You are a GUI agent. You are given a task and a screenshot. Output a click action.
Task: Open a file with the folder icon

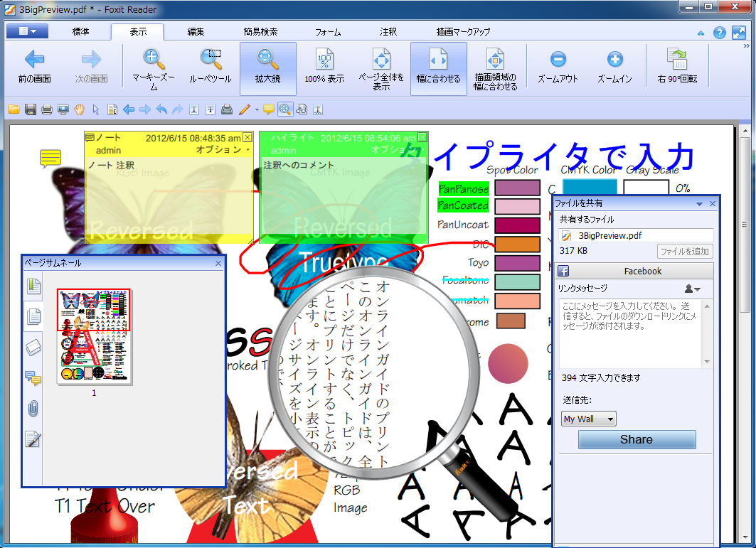pos(14,110)
